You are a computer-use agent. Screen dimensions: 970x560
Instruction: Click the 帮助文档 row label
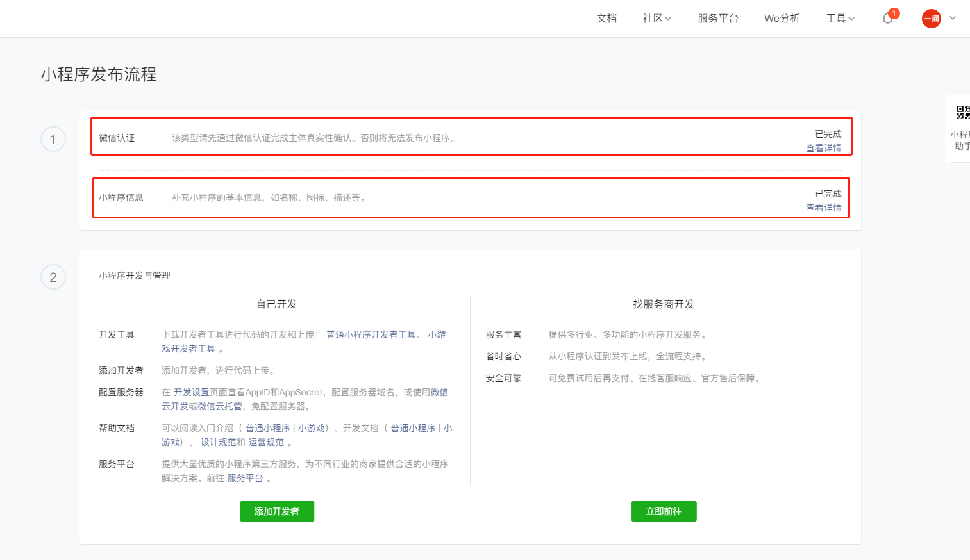point(117,428)
